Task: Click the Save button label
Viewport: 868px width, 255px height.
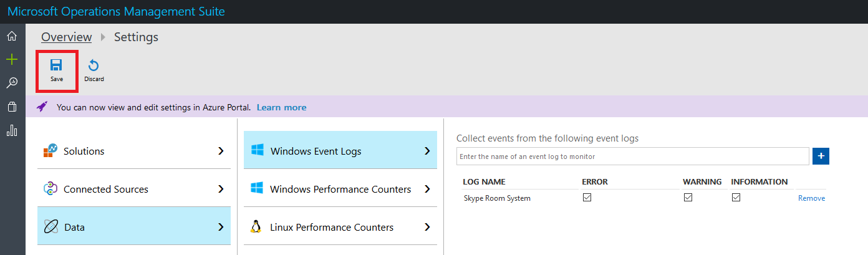Action: tap(57, 79)
